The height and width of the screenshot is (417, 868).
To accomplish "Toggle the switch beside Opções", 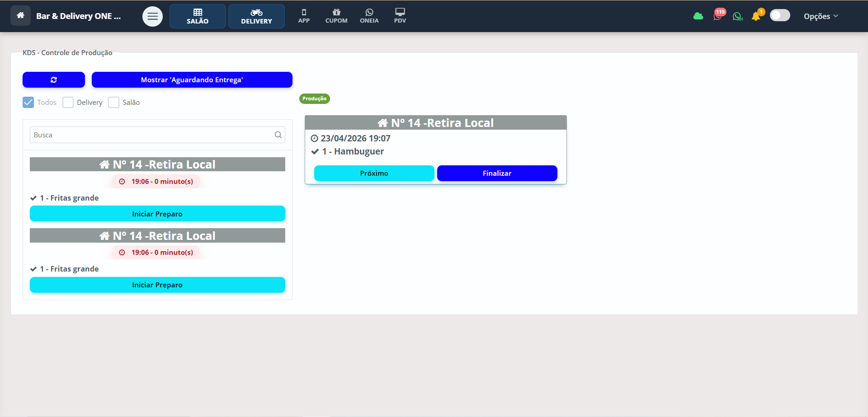I will point(780,16).
